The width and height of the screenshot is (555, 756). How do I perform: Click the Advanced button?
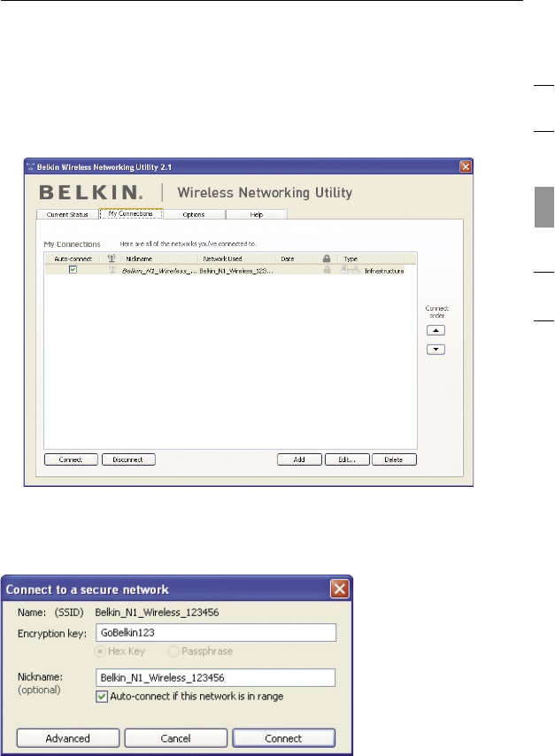point(68,738)
